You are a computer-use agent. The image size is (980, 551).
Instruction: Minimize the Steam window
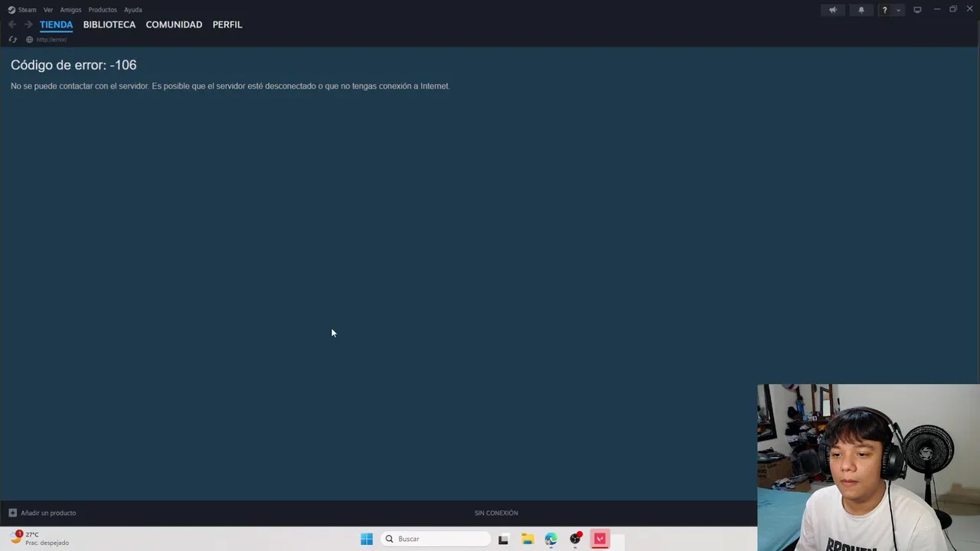[x=937, y=9]
